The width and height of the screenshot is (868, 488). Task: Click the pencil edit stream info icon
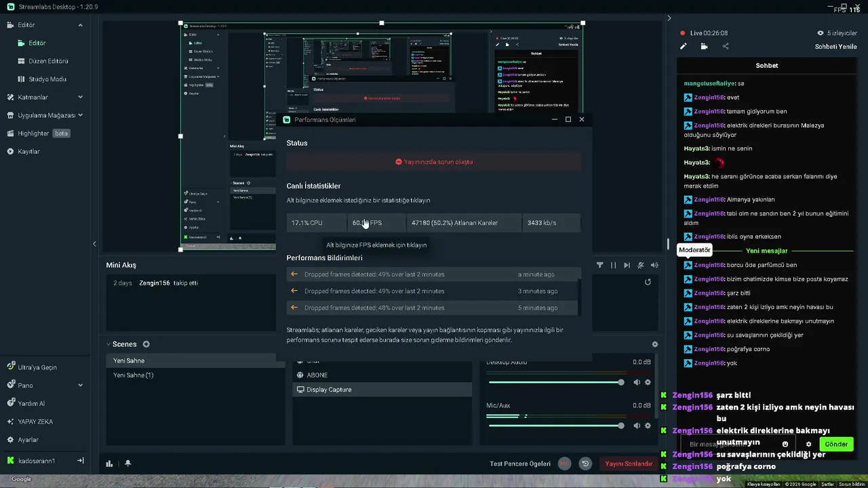pos(684,47)
